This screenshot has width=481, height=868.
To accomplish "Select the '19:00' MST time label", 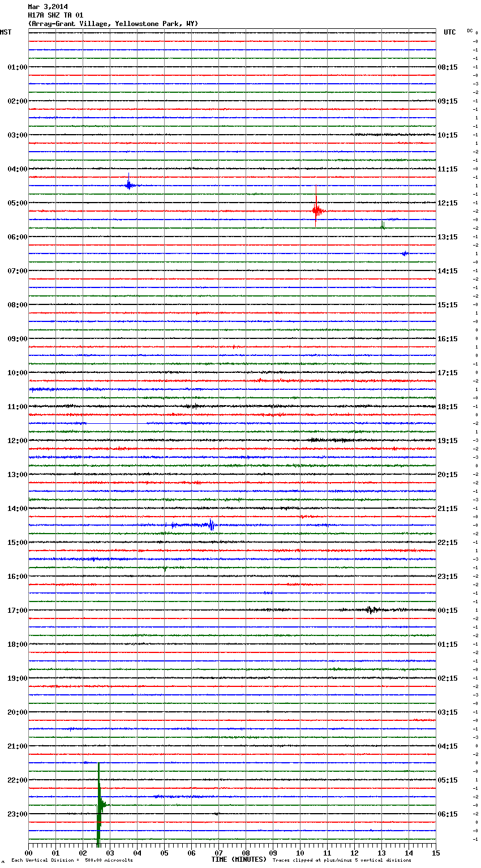I will (x=17, y=678).
